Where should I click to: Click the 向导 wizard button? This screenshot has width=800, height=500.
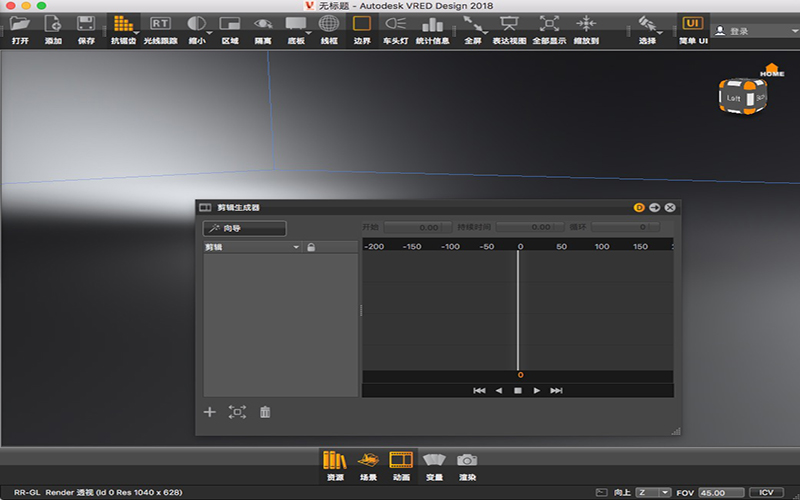pyautogui.click(x=244, y=228)
